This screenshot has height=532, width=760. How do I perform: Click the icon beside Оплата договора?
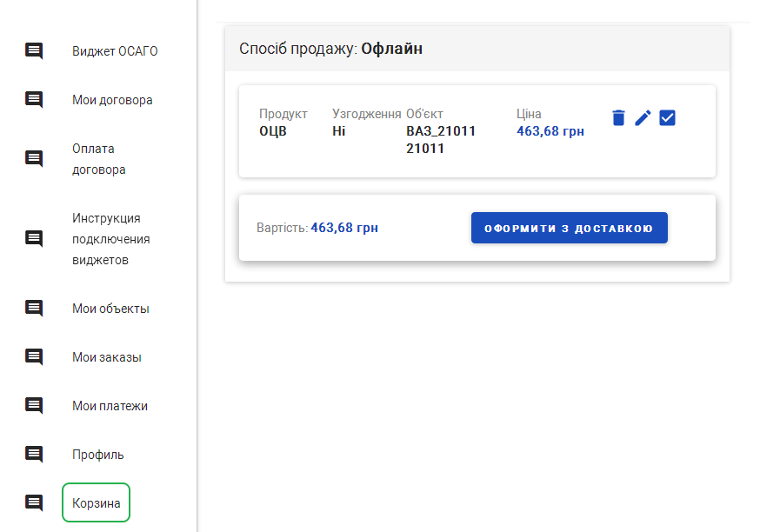pos(34,159)
